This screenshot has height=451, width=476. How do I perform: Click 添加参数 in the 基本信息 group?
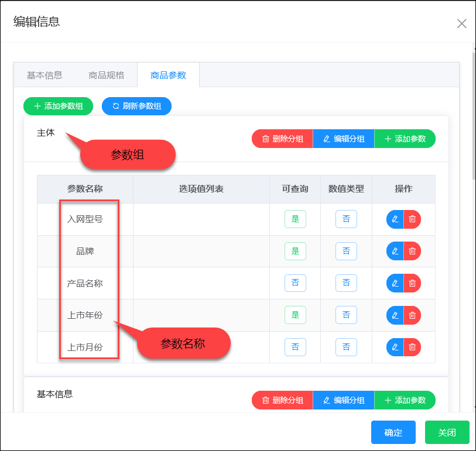[x=405, y=400]
